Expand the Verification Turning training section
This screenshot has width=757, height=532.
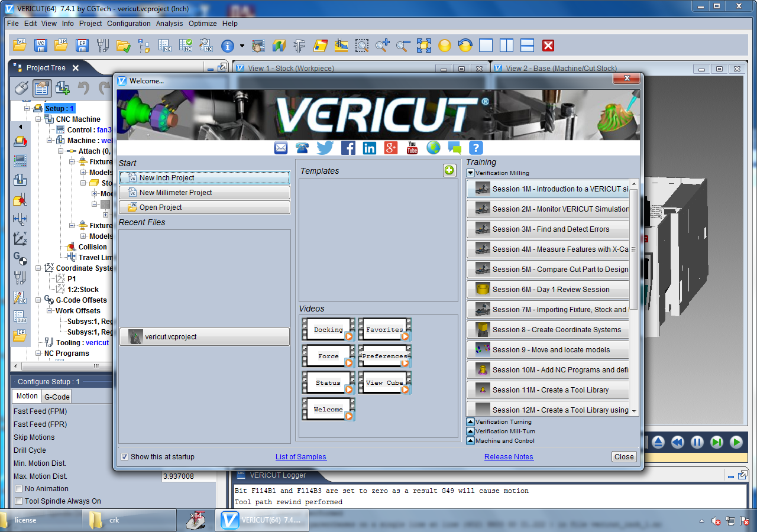click(470, 422)
